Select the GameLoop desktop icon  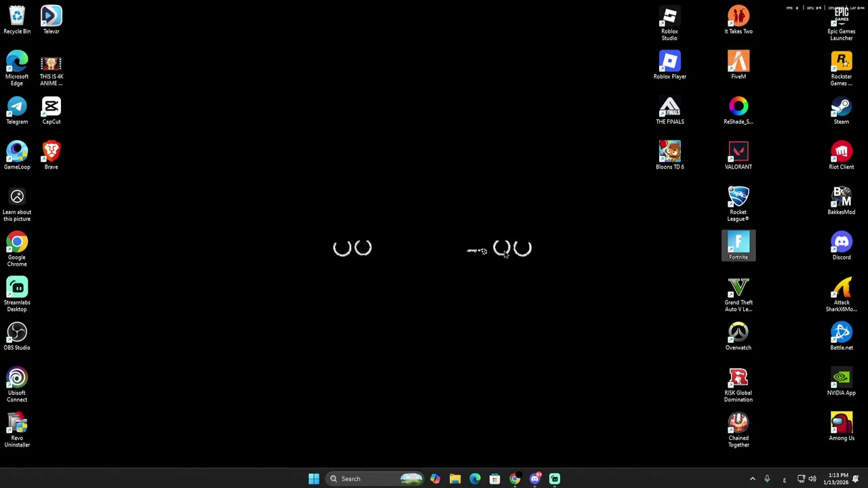coord(17,155)
